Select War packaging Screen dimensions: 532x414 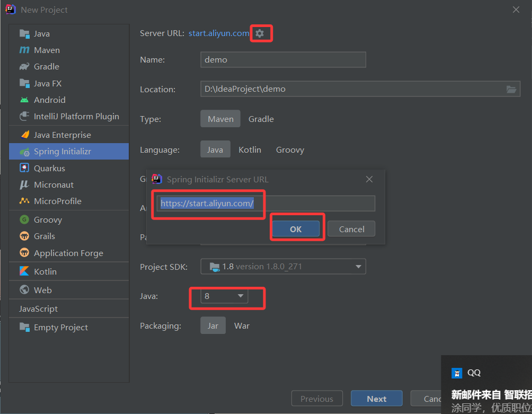point(242,326)
